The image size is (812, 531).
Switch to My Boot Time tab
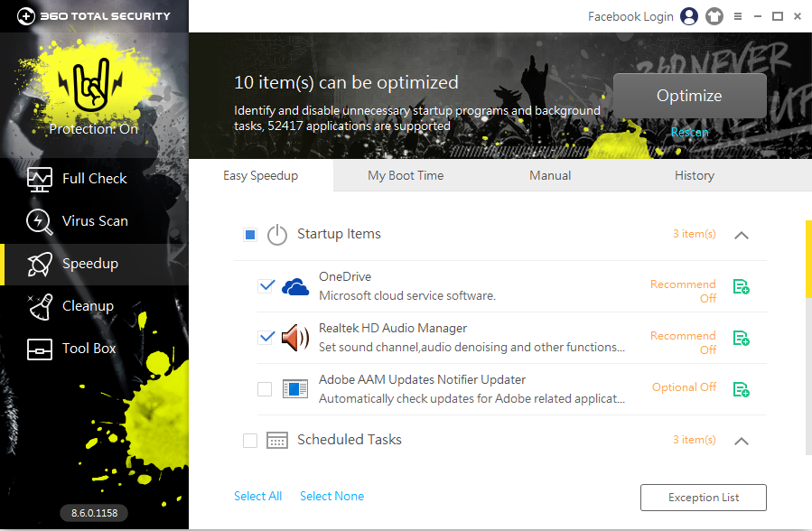[406, 175]
